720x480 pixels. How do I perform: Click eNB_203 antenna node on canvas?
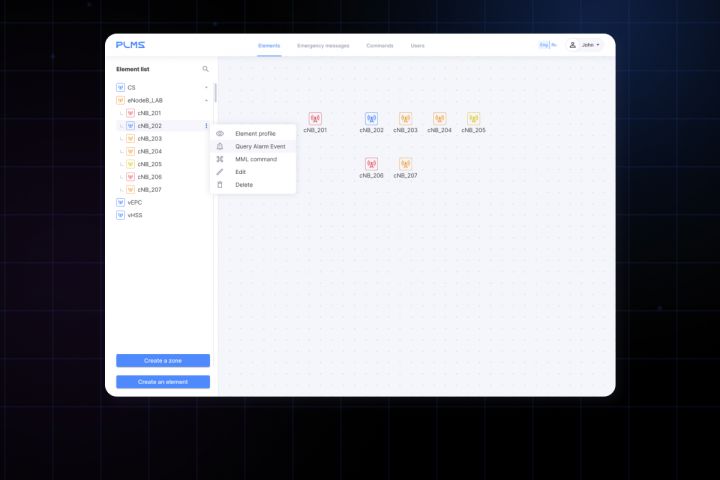click(x=405, y=119)
